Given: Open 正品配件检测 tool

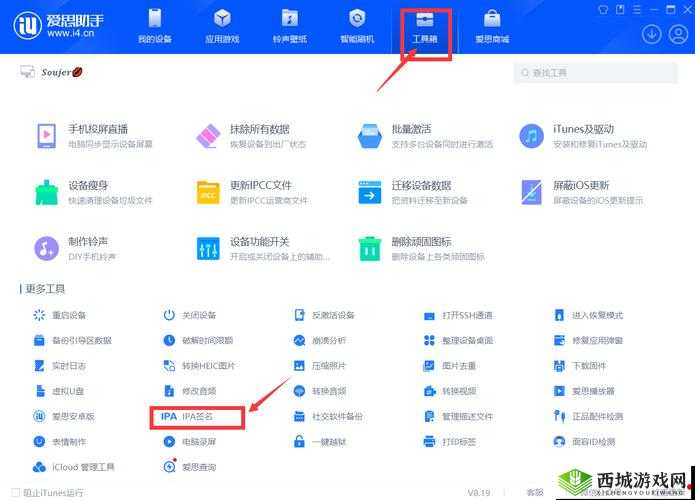Looking at the screenshot, I should (588, 416).
